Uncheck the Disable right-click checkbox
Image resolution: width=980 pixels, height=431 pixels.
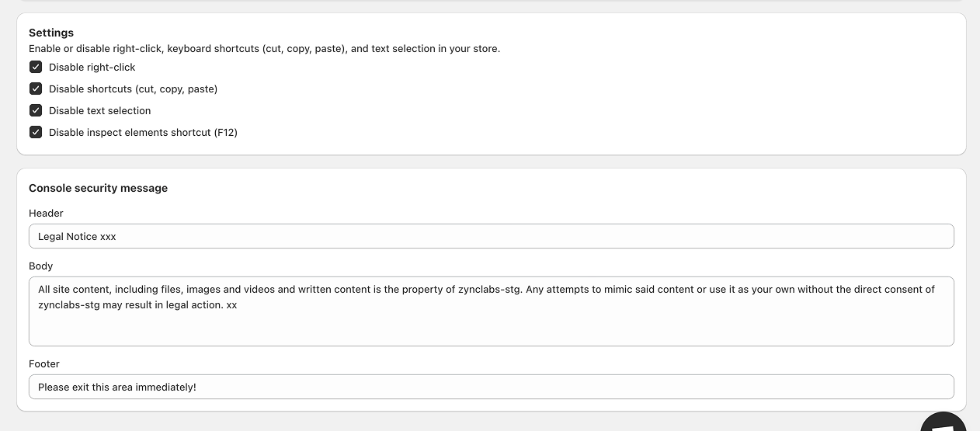(x=36, y=67)
